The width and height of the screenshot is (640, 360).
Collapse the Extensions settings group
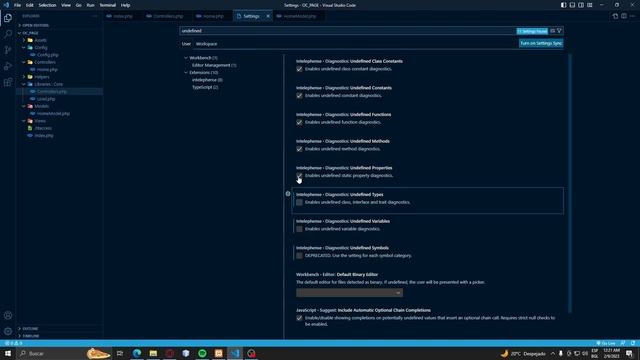coord(186,73)
